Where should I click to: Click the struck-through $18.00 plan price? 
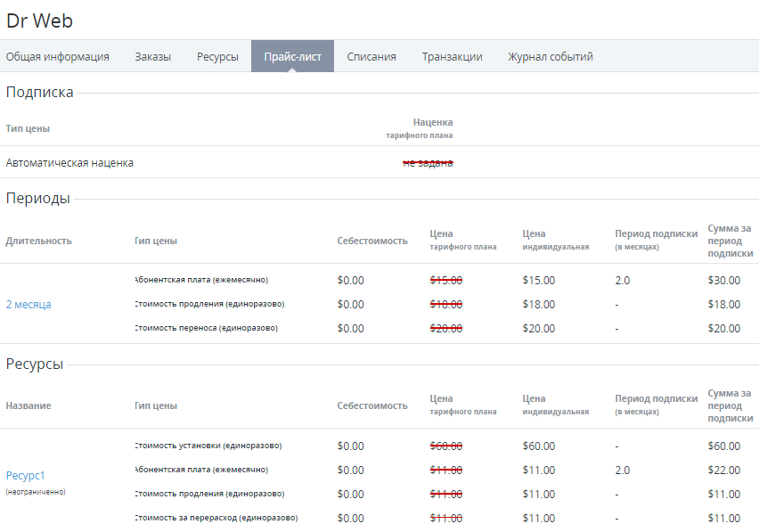(445, 305)
